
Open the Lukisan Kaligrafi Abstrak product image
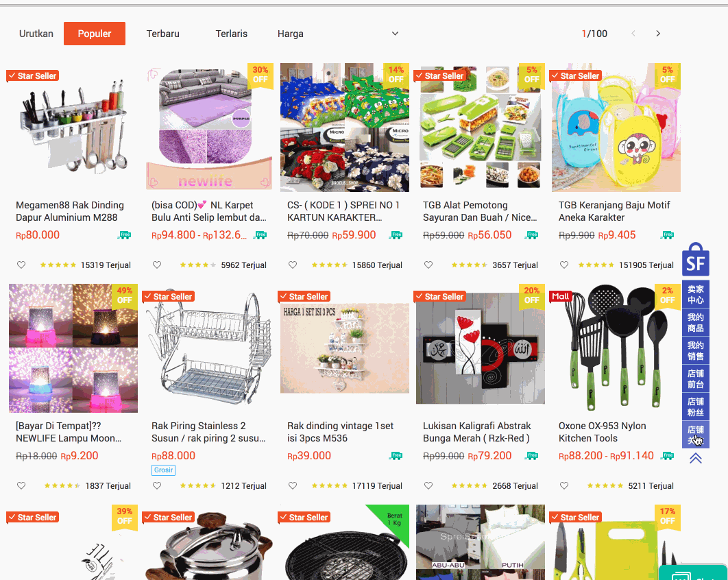click(x=481, y=348)
